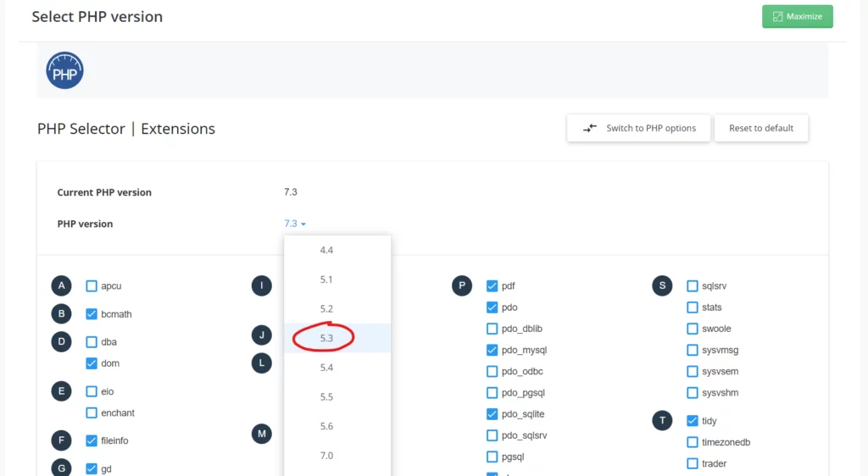Click the Maximize button

point(797,17)
